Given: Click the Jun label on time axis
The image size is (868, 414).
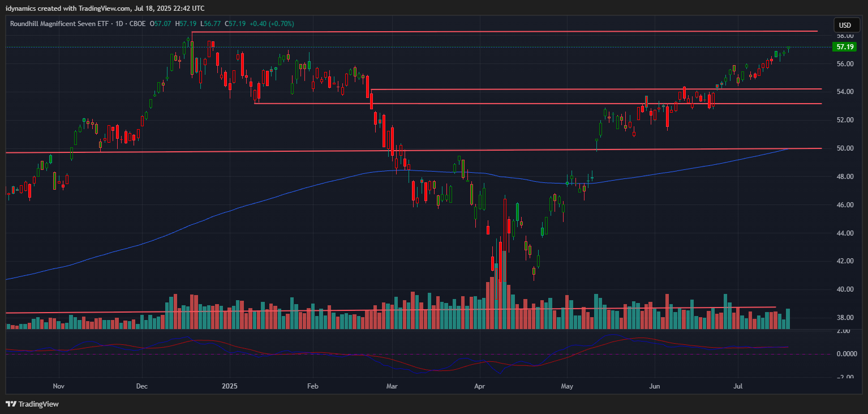Looking at the screenshot, I should tap(655, 386).
